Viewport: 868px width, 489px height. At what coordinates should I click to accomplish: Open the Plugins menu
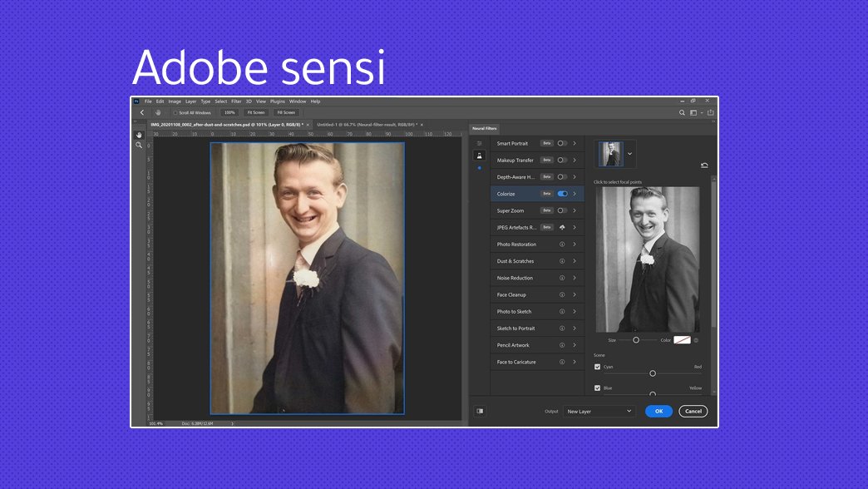[278, 101]
